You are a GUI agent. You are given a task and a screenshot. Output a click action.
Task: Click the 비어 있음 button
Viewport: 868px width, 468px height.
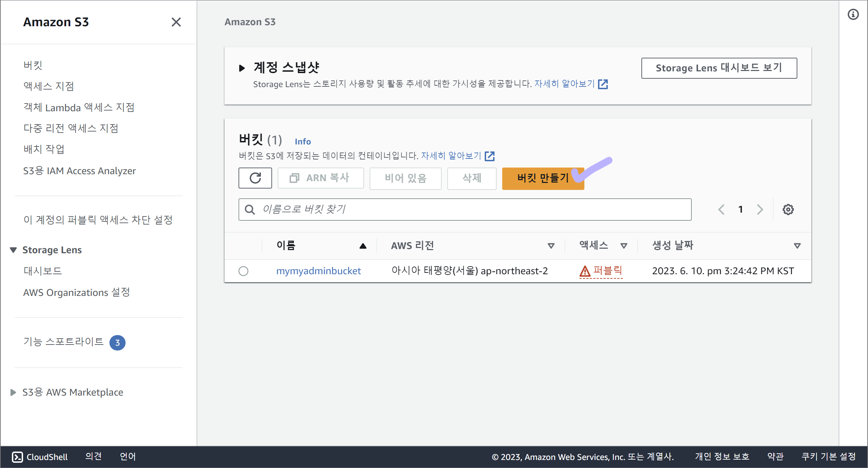405,178
